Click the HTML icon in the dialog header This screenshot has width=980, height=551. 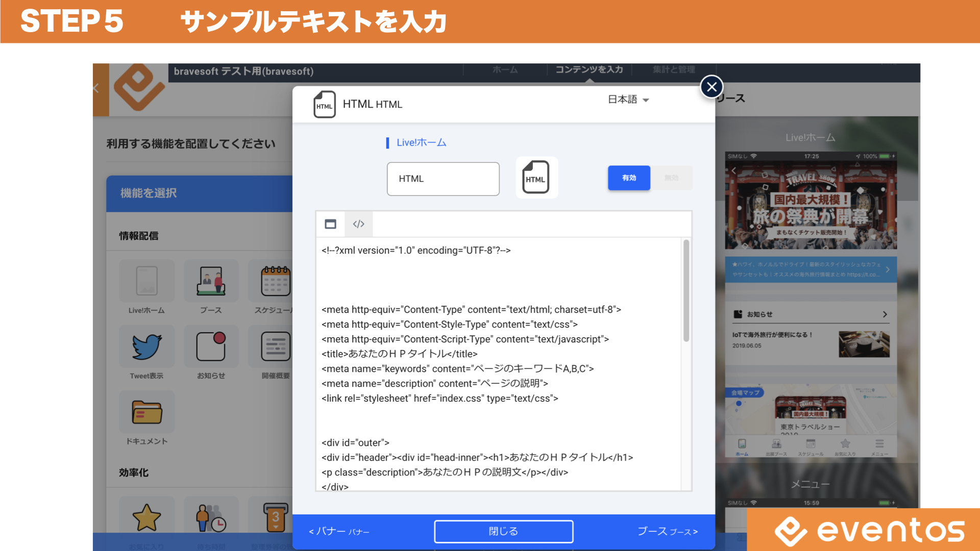(324, 104)
